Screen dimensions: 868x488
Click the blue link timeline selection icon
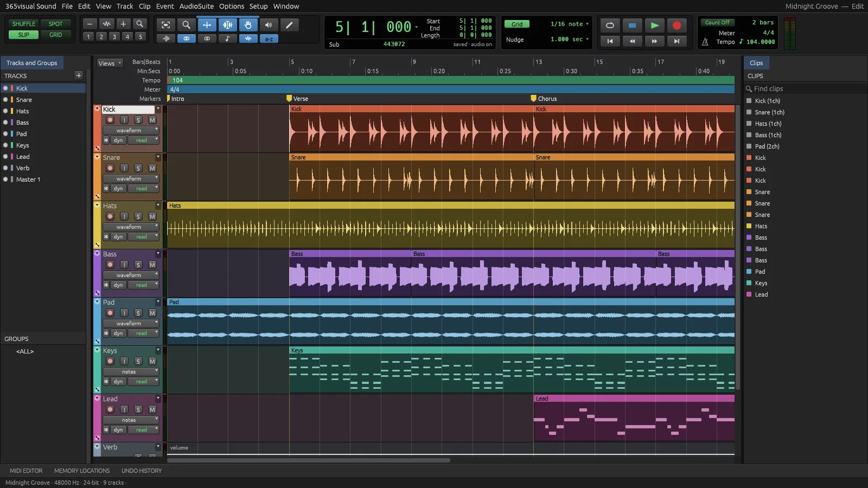[186, 38]
